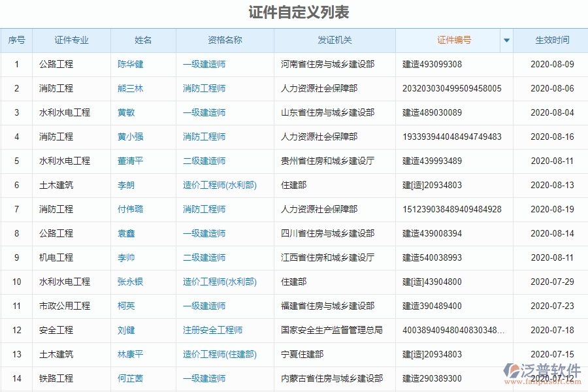The height and width of the screenshot is (392, 588).
Task: Open the 证件编号 column filter dropdown
Action: coord(506,40)
